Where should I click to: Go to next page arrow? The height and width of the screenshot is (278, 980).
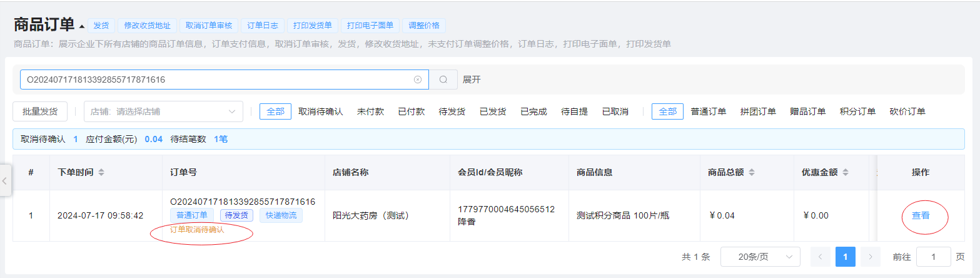pyautogui.click(x=871, y=257)
